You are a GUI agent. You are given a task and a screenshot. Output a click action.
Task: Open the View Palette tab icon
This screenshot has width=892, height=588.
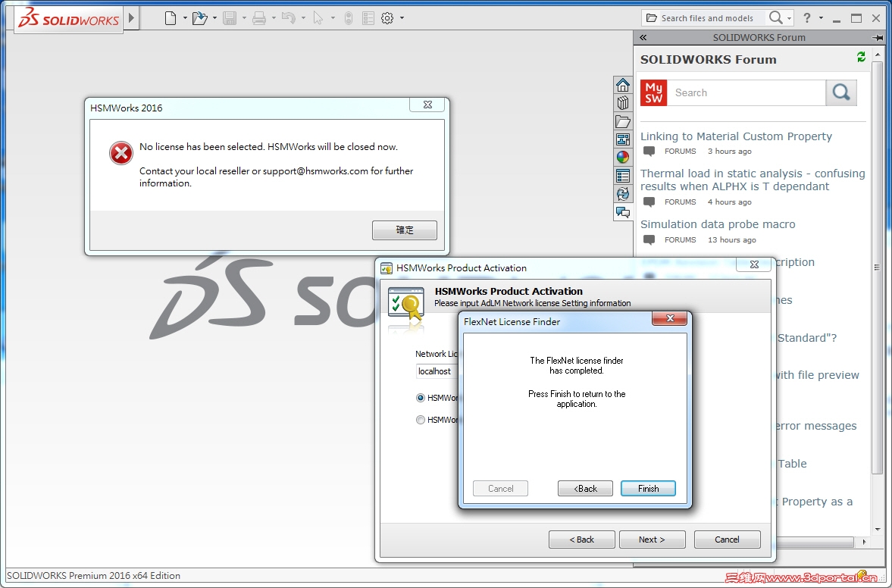[x=623, y=139]
